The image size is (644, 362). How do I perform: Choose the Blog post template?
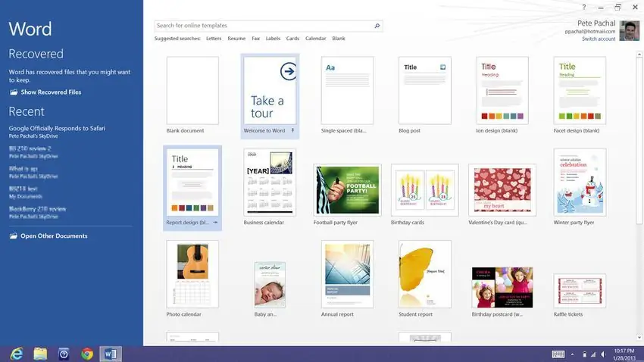pos(425,90)
